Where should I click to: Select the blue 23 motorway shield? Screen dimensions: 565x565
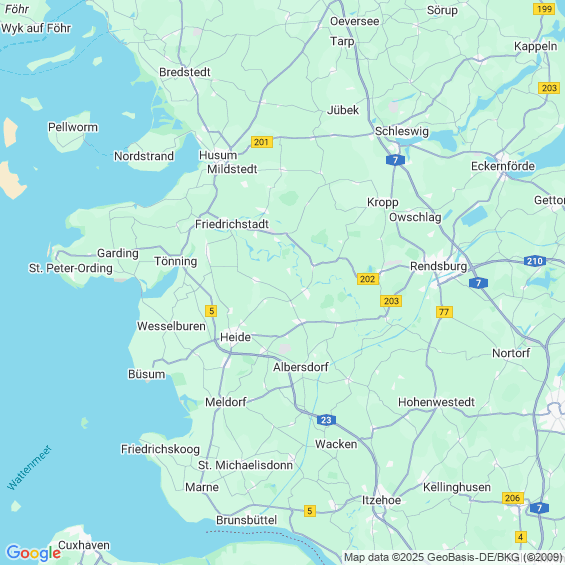(326, 420)
